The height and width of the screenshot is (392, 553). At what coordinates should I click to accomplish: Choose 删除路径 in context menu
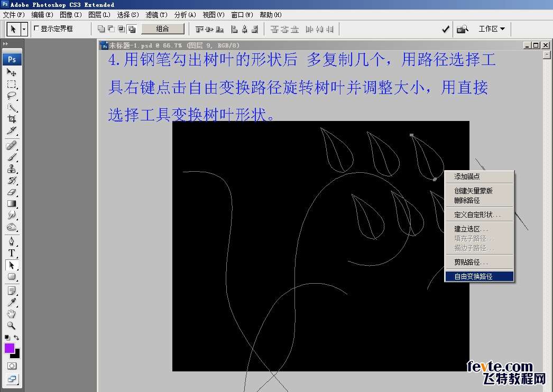click(x=480, y=201)
